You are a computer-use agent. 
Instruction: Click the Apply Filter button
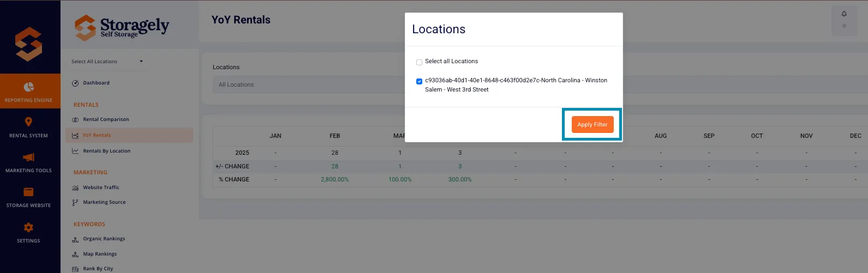tap(592, 124)
